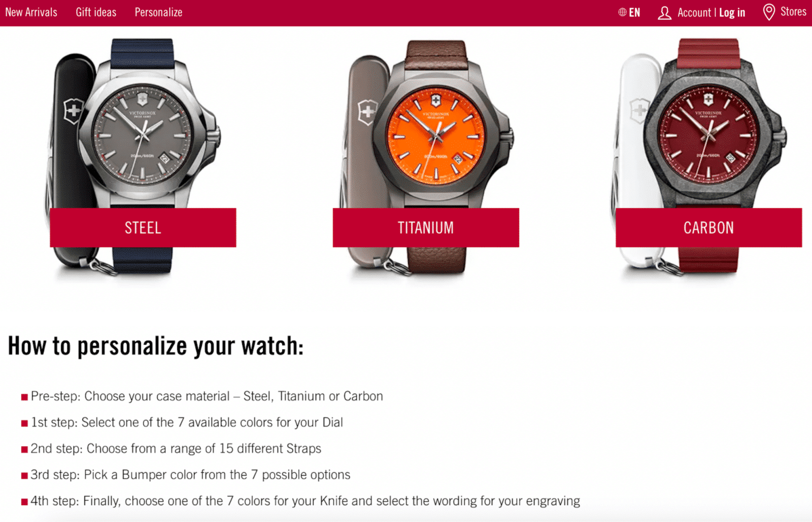Open Gift ideas menu
This screenshot has width=812, height=522.
[96, 12]
